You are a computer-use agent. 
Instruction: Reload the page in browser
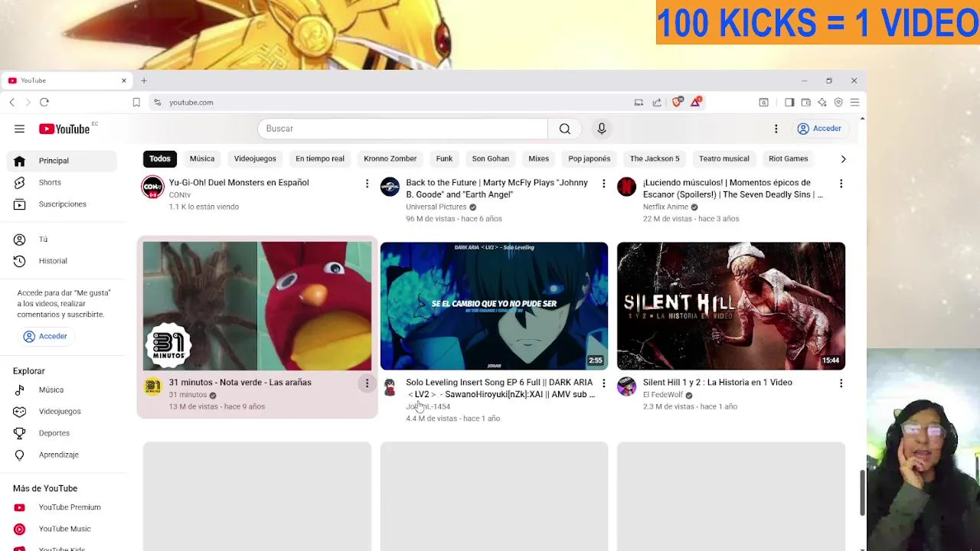[44, 102]
